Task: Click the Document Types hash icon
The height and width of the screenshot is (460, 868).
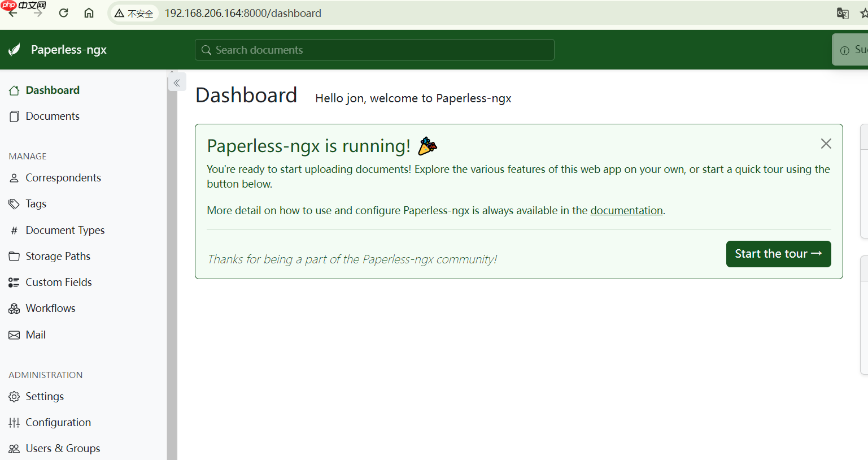Action: click(14, 231)
